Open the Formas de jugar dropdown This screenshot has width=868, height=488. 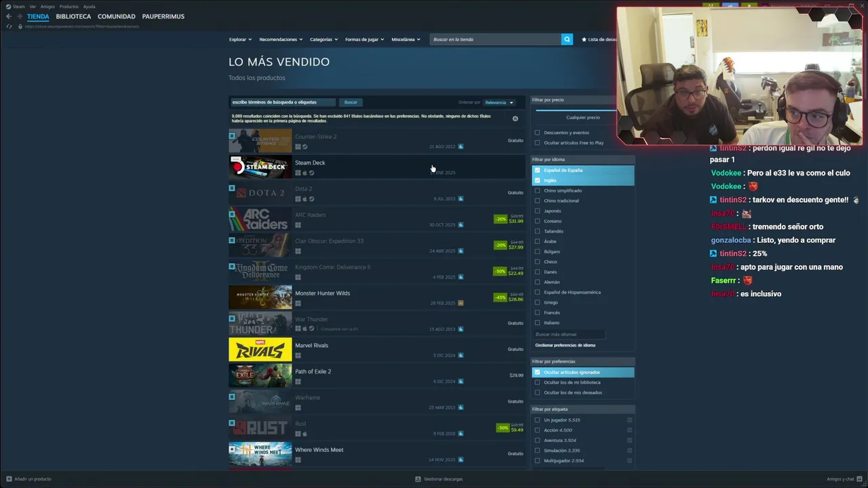point(365,39)
